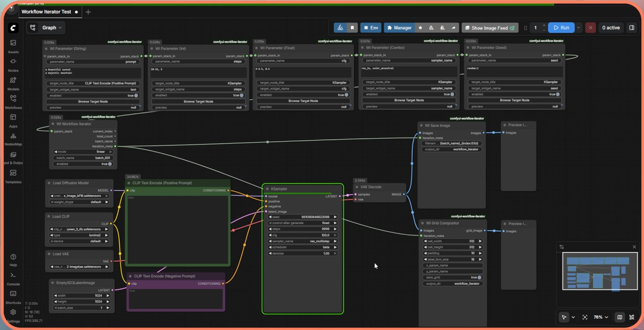Click the fit view icon
This screenshot has width=644, height=330.
coord(585,317)
